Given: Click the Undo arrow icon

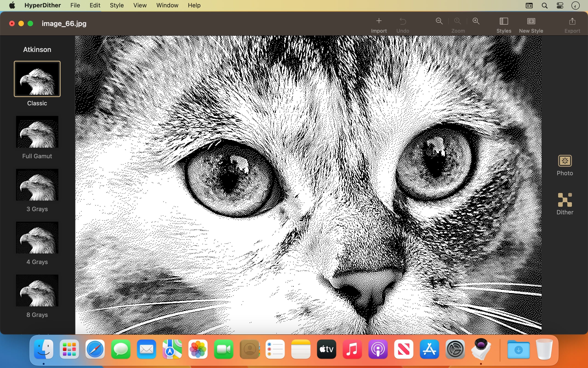Looking at the screenshot, I should (403, 21).
